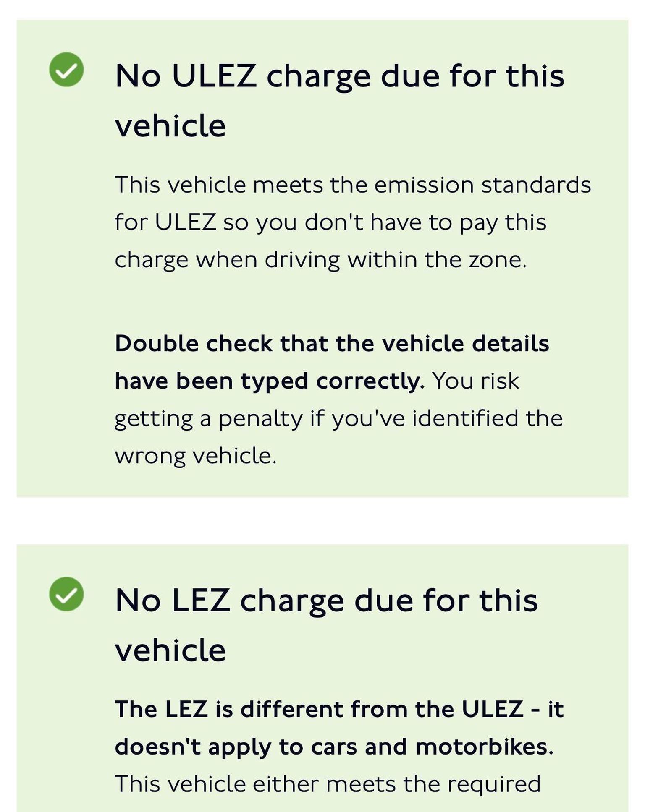
Task: Click the word "ULEZ" in the first heading
Action: point(214,76)
